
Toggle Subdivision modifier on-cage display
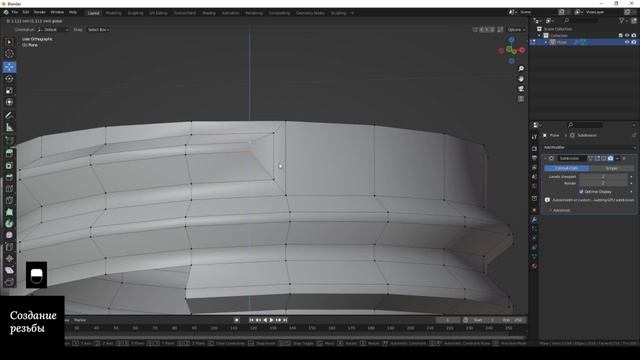tap(591, 158)
